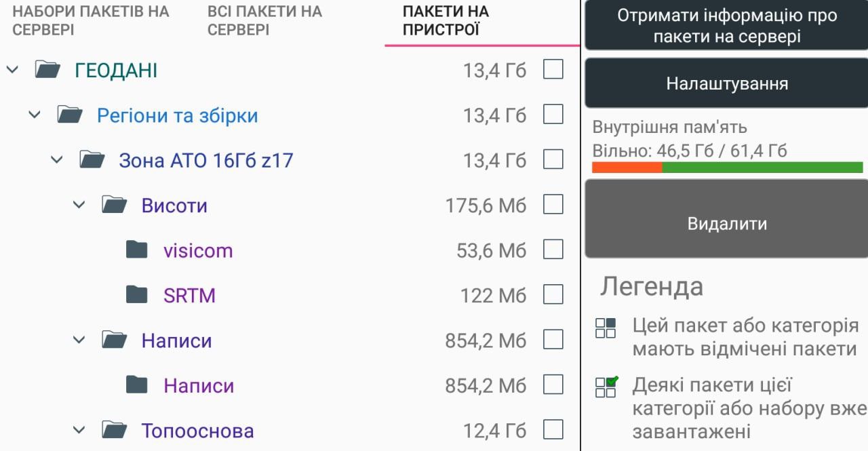Click the ГЕОДАНІ open folder icon
The width and height of the screenshot is (868, 451).
pyautogui.click(x=47, y=69)
